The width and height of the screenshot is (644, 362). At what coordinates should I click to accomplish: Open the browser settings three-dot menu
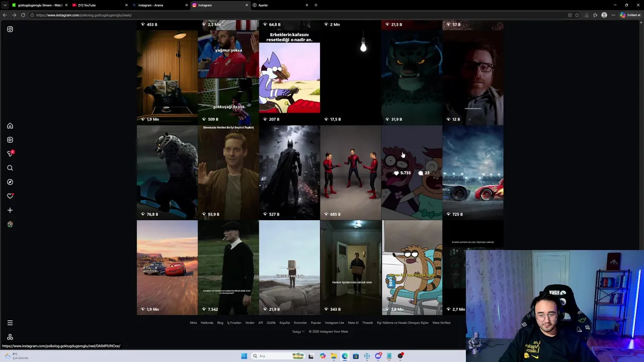click(x=613, y=15)
